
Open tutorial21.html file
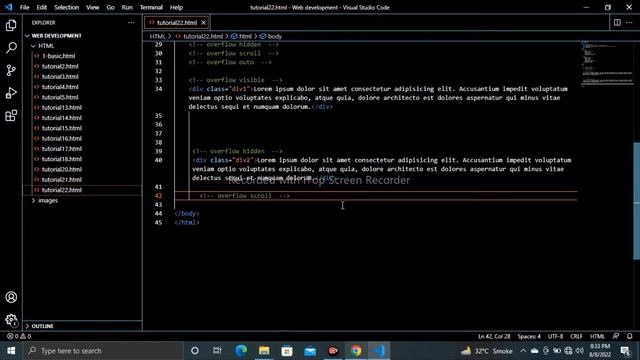pyautogui.click(x=62, y=180)
